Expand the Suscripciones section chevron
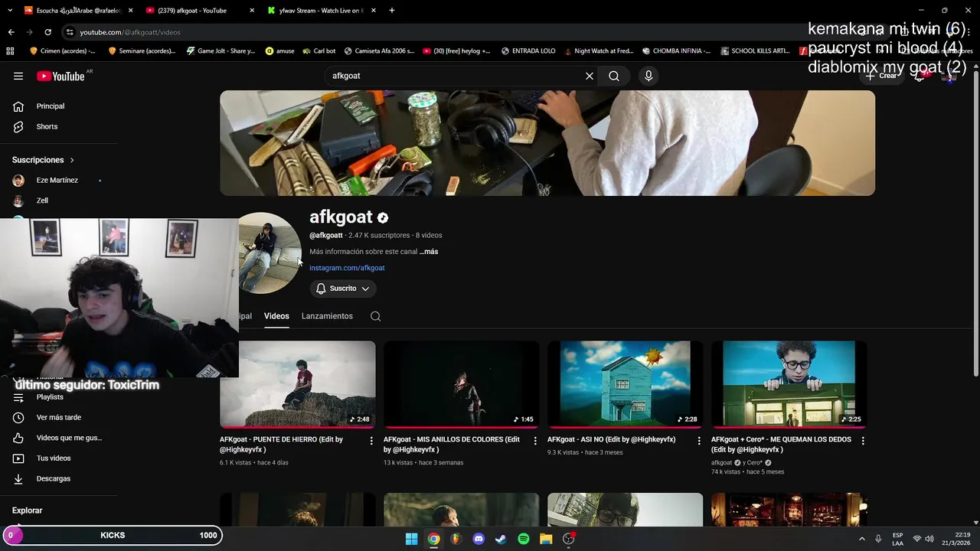980x551 pixels. tap(72, 160)
